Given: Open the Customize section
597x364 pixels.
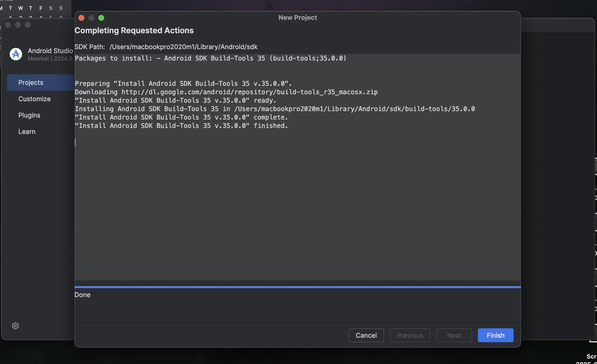Looking at the screenshot, I should [x=35, y=99].
